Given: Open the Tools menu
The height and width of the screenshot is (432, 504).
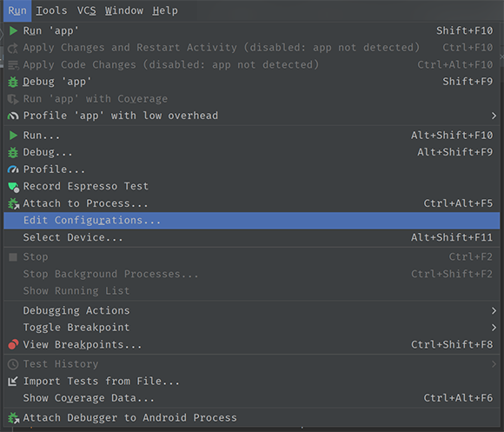Looking at the screenshot, I should [51, 10].
